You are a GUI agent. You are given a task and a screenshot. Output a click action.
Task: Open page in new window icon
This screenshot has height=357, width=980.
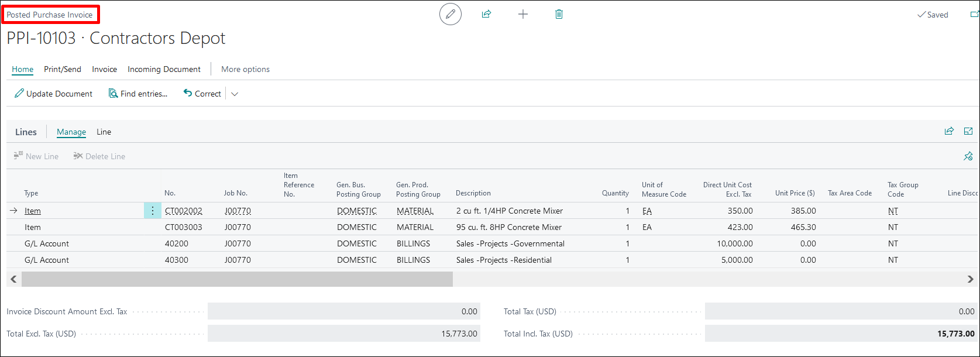pyautogui.click(x=974, y=15)
